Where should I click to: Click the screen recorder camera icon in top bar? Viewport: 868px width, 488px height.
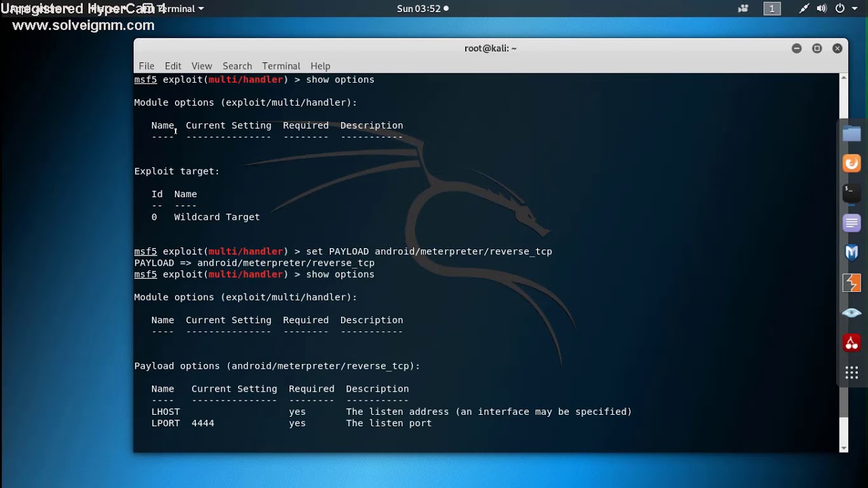pos(743,9)
